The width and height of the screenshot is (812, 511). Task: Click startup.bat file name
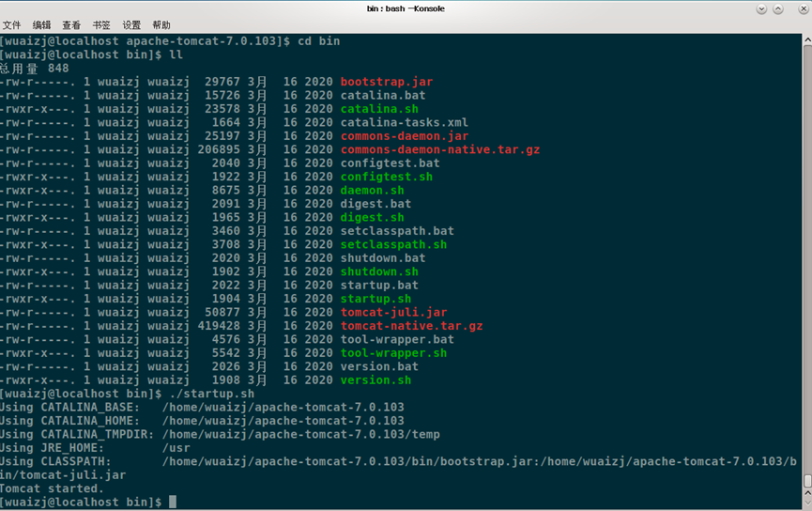pyautogui.click(x=379, y=285)
